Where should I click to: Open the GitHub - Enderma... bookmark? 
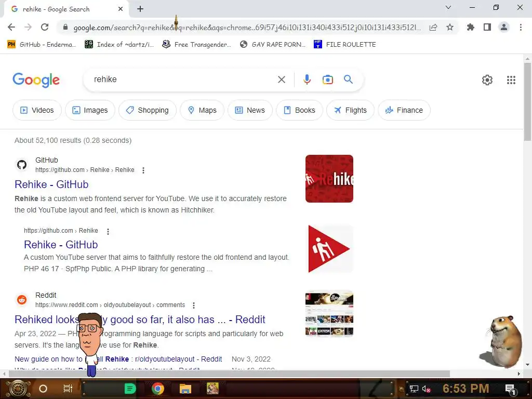(x=42, y=45)
